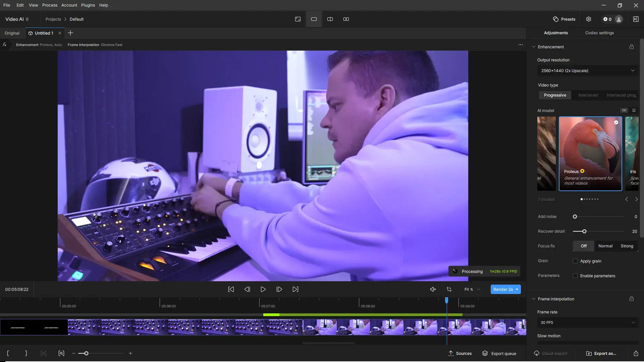Click the zoom-to-fit timeline icon
This screenshot has width=644, height=362.
[61, 353]
